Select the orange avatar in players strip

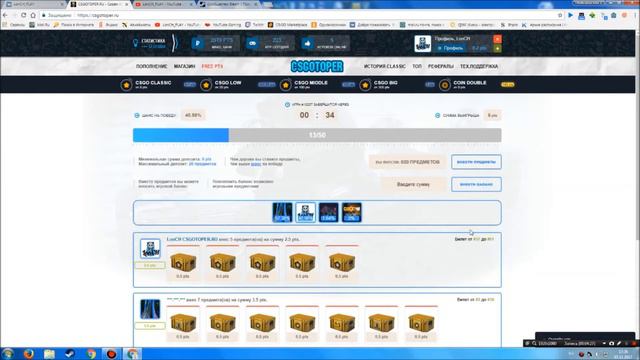[351, 212]
